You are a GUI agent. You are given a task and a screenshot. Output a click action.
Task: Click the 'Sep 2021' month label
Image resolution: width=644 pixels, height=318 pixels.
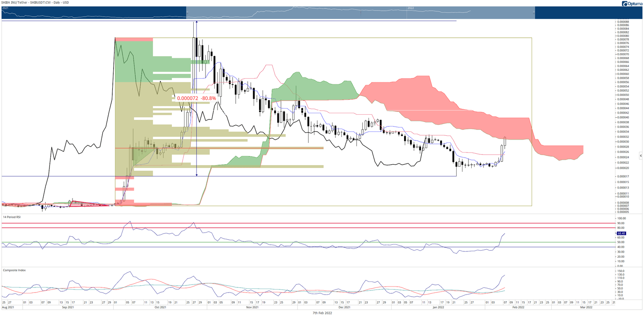point(68,307)
